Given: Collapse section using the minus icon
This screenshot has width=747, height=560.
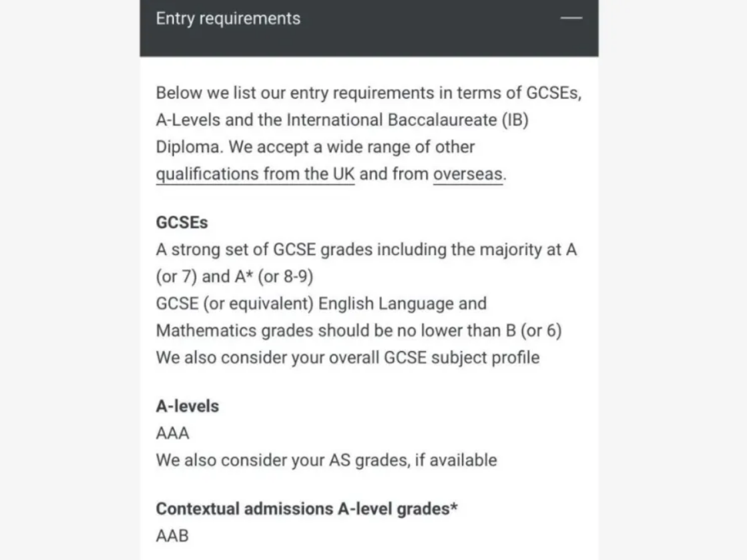Looking at the screenshot, I should pos(571,18).
